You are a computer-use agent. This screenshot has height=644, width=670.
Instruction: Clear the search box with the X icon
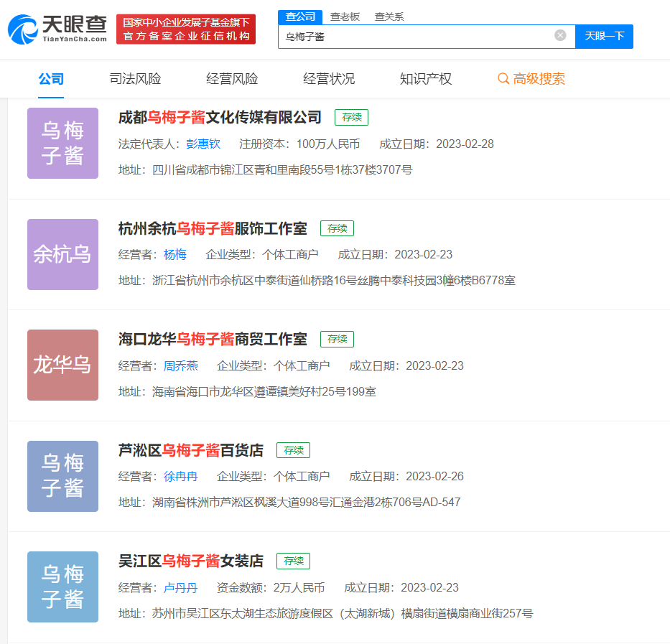coord(560,35)
